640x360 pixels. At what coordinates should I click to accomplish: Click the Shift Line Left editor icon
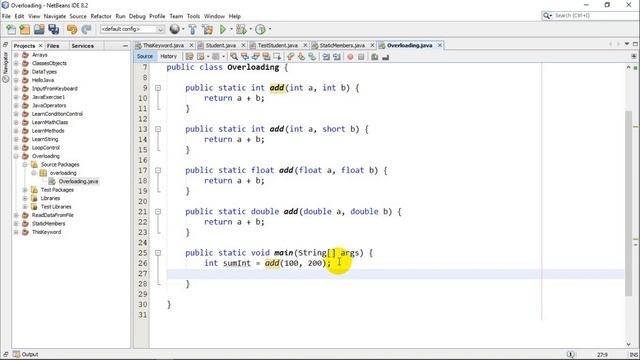pos(326,57)
